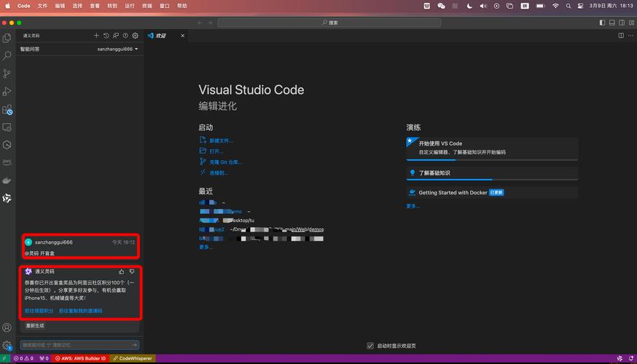
Task: Open the remote window status indicator
Action: pos(4,358)
